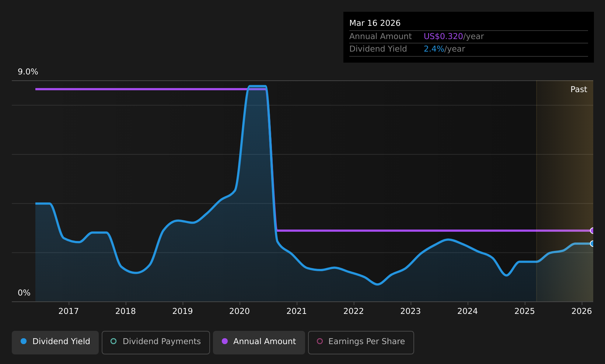Select the purple Annual Amount endpoint marker

pos(592,231)
